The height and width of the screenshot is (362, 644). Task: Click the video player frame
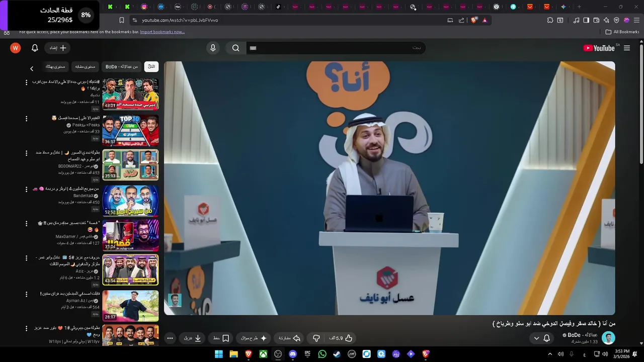coord(389,188)
